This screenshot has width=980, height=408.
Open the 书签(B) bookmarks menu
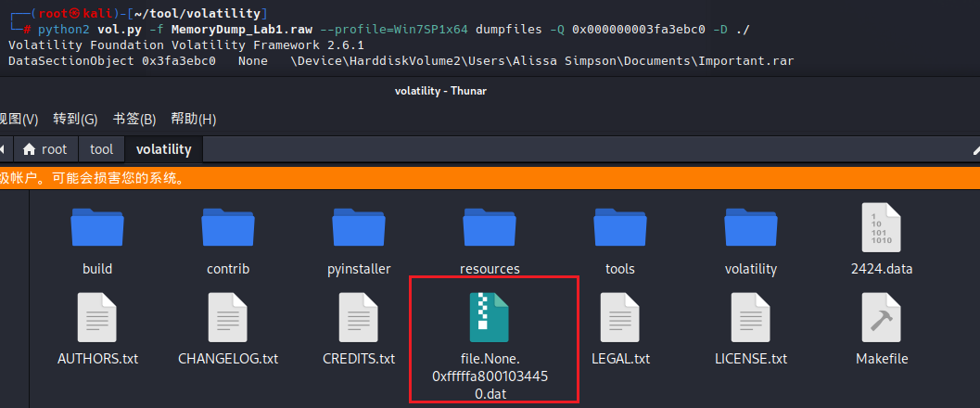134,119
